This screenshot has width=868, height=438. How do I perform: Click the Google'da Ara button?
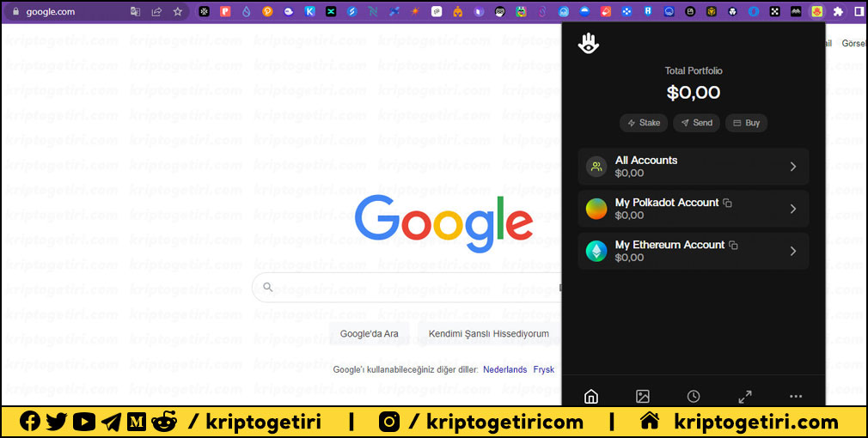pos(370,333)
